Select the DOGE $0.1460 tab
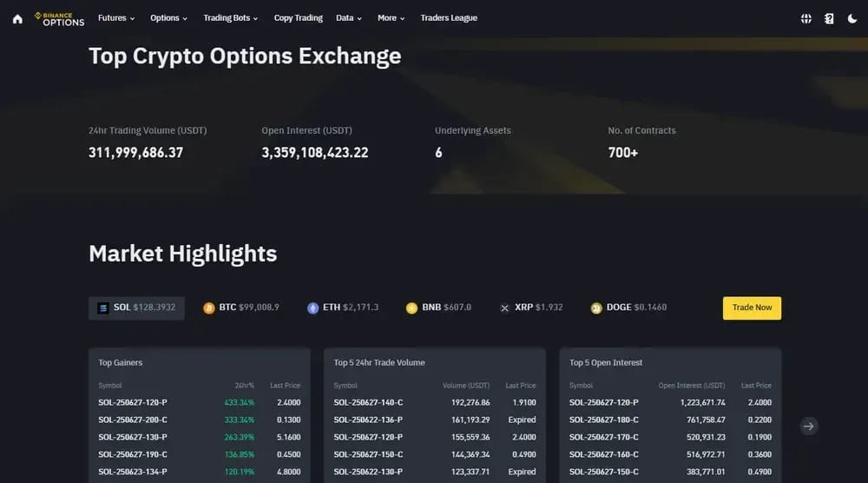Screen dimensions: 868x483 [628, 308]
